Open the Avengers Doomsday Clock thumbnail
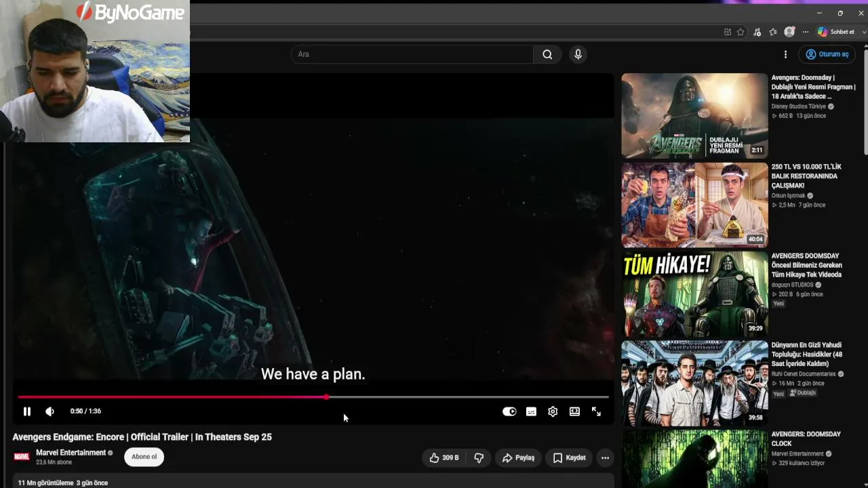Viewport: 868px width, 488px height. [694, 459]
